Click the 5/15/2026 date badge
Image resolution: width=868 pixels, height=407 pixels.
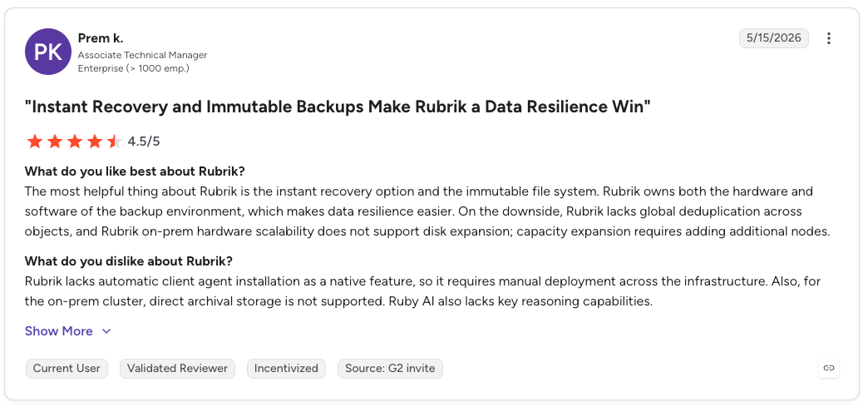point(773,38)
